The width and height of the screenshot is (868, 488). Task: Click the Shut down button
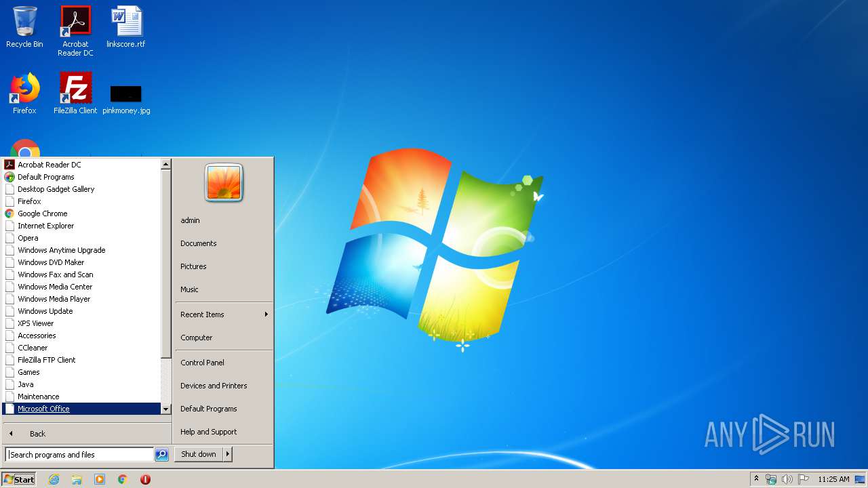click(x=199, y=454)
